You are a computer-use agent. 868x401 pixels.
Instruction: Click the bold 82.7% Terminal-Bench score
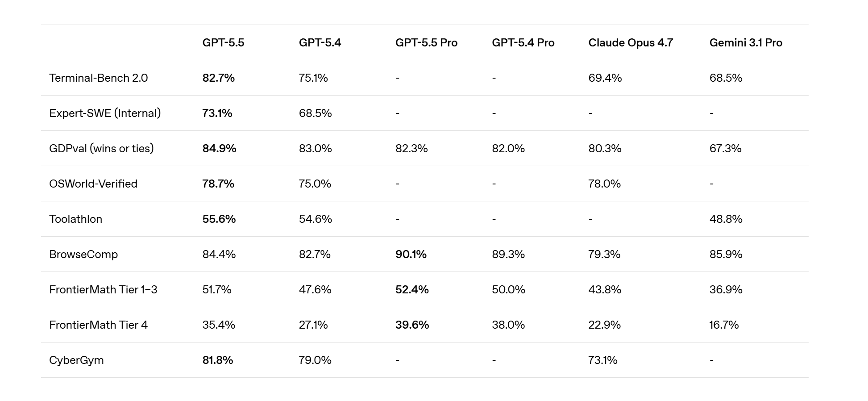(218, 78)
